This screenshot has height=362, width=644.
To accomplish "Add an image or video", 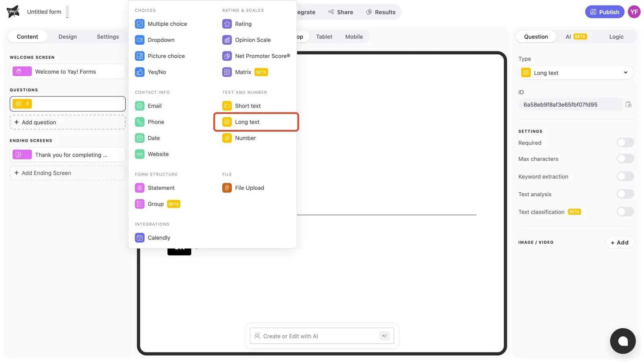I will (x=619, y=242).
